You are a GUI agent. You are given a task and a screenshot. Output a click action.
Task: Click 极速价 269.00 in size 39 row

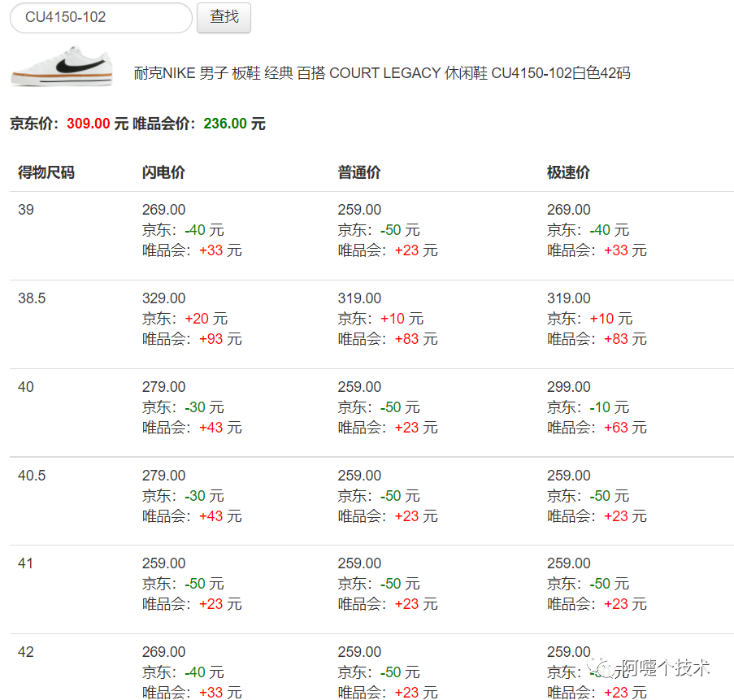(569, 209)
